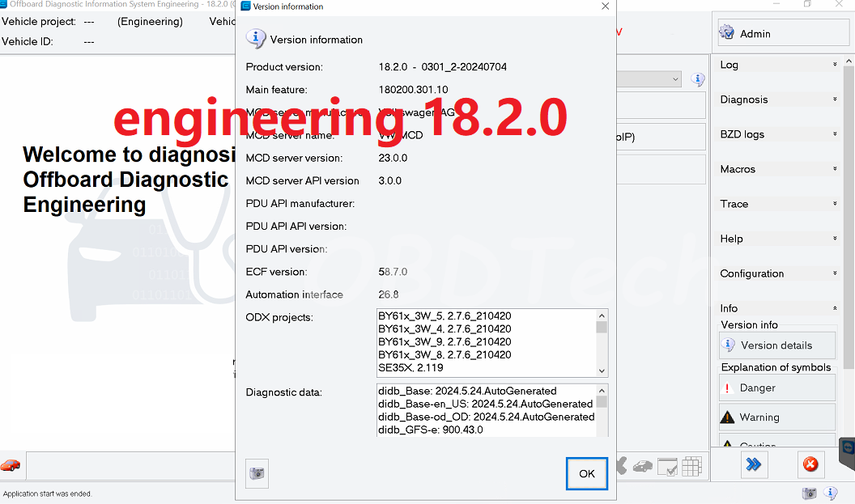Select didb_GFS-e: 900.43.0 row

coord(431,430)
